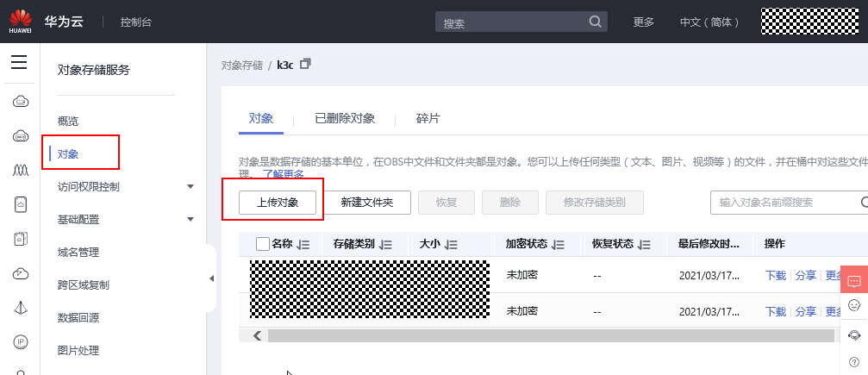
Task: Select 对象 in the sidebar
Action: point(68,154)
